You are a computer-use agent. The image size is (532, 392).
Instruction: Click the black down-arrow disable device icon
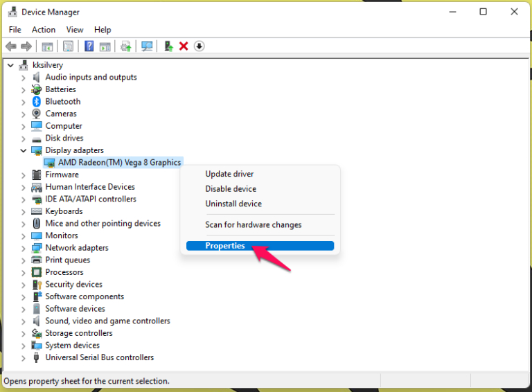[199, 46]
